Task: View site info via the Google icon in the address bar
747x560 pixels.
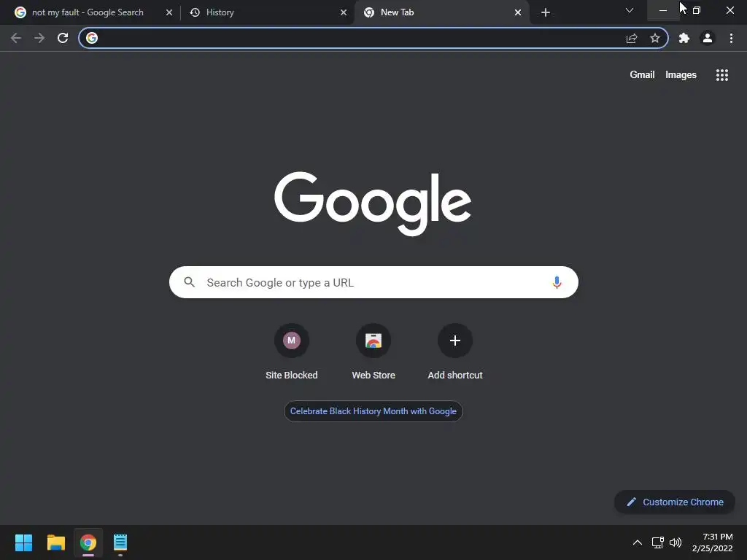Action: pyautogui.click(x=92, y=38)
